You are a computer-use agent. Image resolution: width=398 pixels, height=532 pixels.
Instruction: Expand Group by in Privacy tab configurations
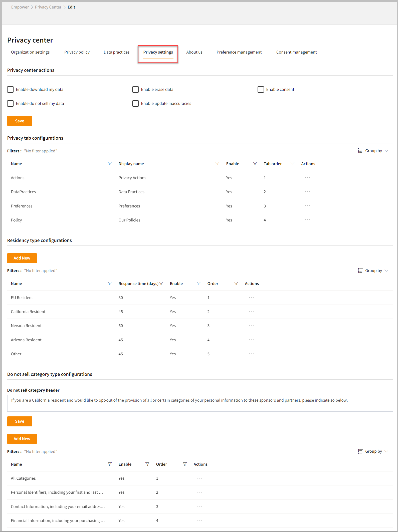click(373, 151)
